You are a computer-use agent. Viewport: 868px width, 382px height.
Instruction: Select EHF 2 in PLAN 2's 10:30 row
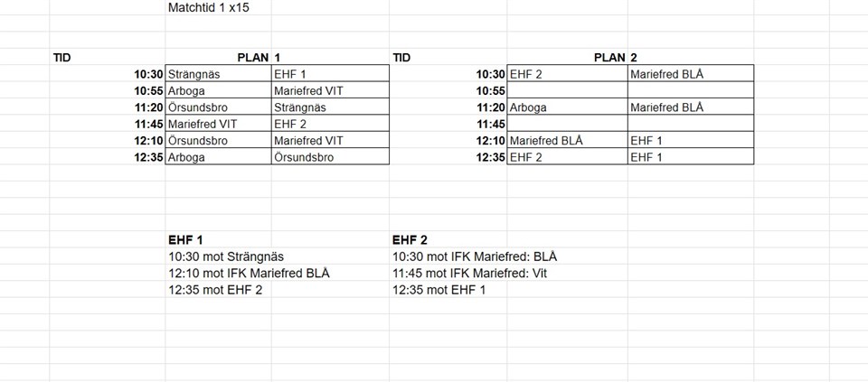point(526,74)
